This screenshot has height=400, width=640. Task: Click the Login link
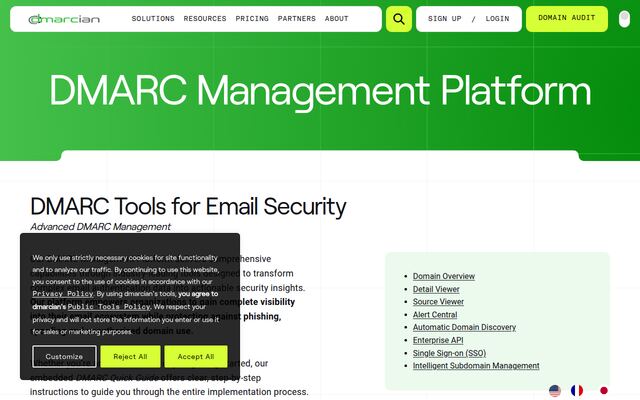click(x=497, y=19)
